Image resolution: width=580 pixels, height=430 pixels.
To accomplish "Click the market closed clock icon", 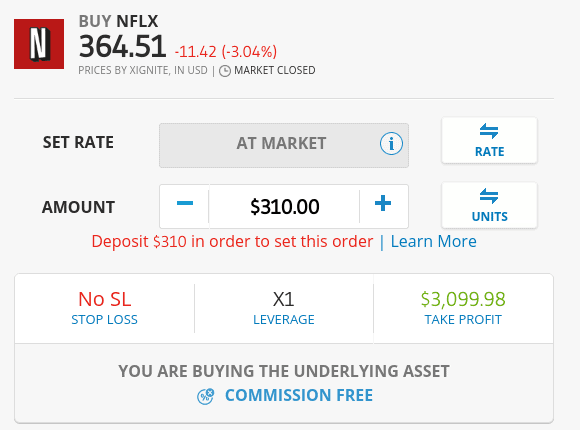I will click(x=225, y=71).
